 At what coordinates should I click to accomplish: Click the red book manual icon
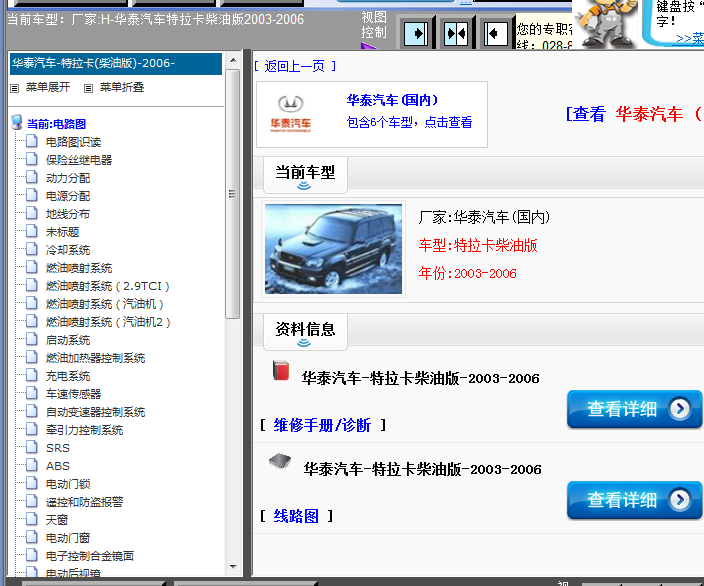(281, 370)
